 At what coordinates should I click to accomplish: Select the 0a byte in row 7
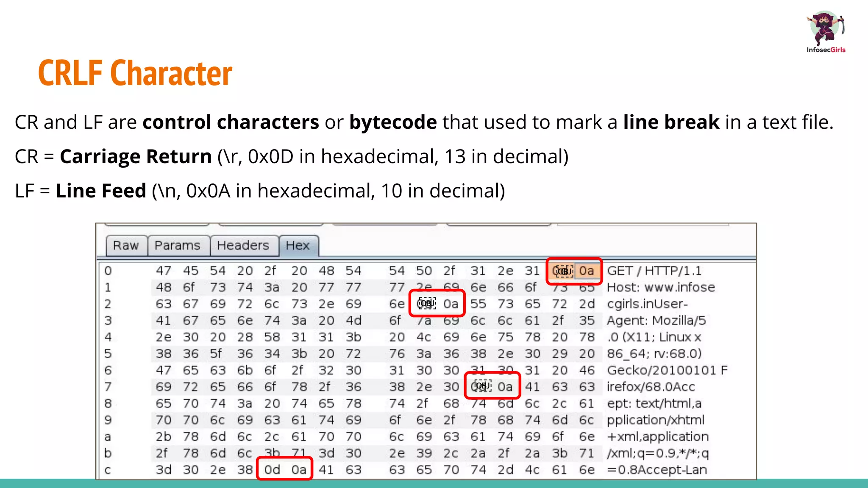[505, 386]
